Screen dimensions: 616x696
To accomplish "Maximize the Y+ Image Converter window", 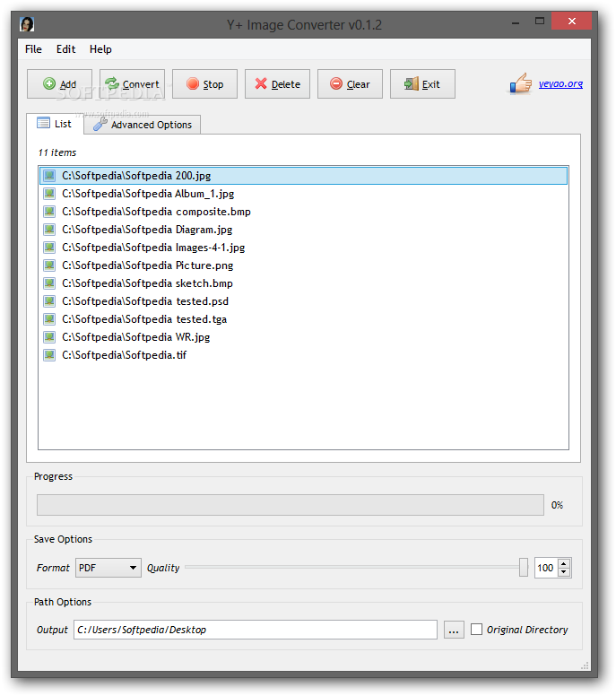I will (540, 22).
